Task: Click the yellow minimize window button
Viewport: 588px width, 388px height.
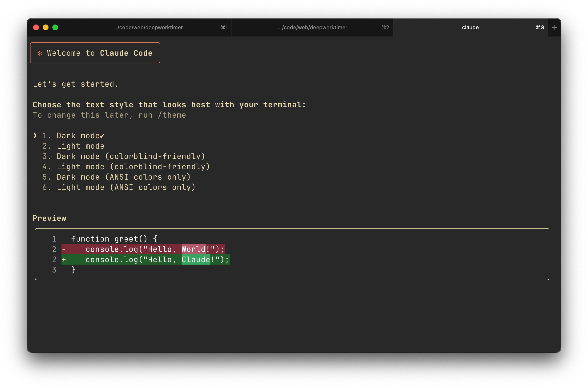Action: [x=46, y=27]
